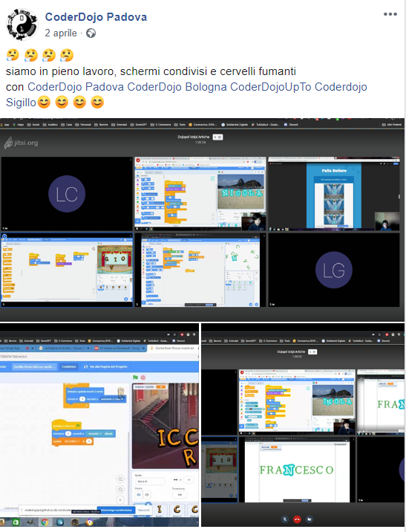Toggle the muted microphone icon in Jitsi
The width and height of the screenshot is (406, 532).
click(x=285, y=519)
